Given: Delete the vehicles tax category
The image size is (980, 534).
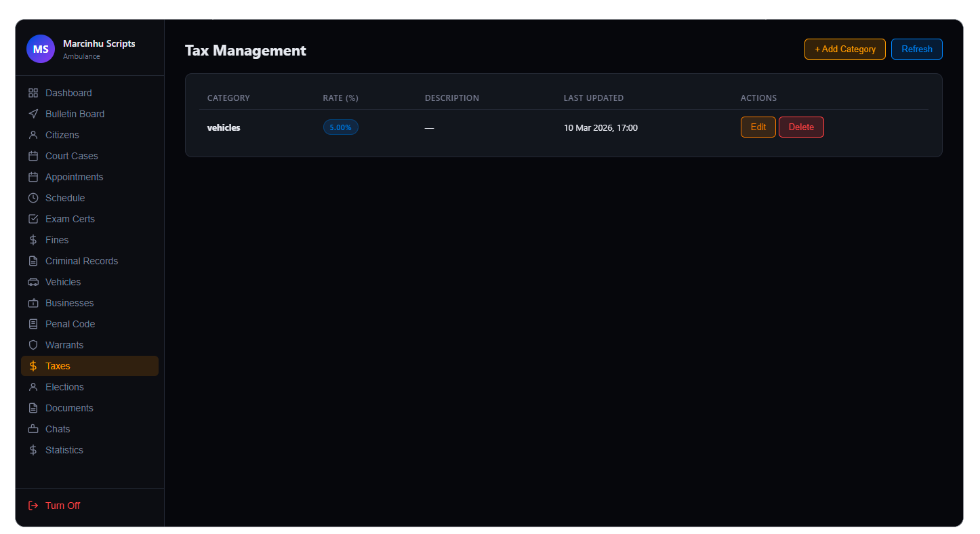Looking at the screenshot, I should tap(801, 127).
